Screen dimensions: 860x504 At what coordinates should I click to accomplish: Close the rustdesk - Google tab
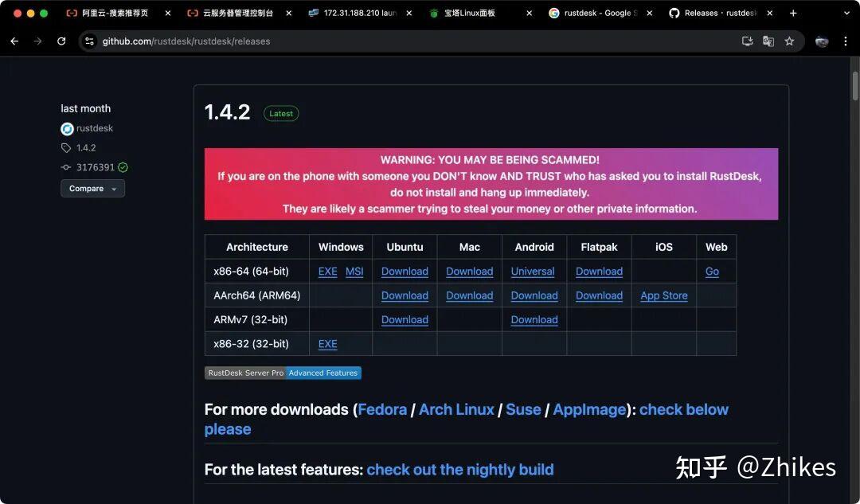[x=650, y=14]
